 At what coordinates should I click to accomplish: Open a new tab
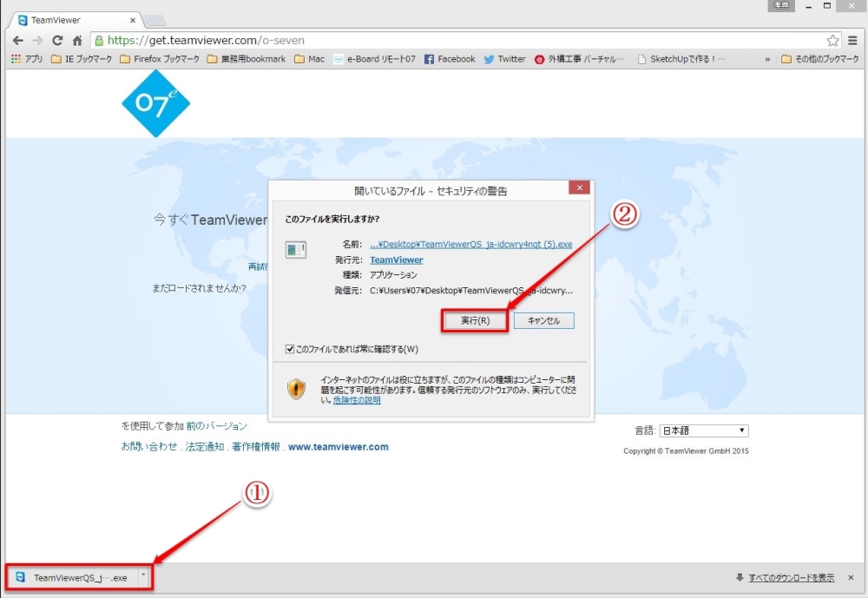pos(155,21)
